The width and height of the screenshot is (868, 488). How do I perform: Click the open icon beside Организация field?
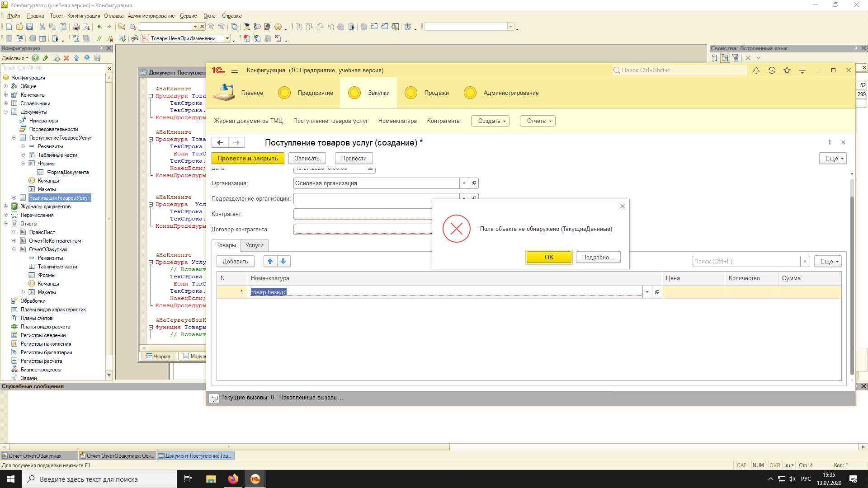pos(474,183)
